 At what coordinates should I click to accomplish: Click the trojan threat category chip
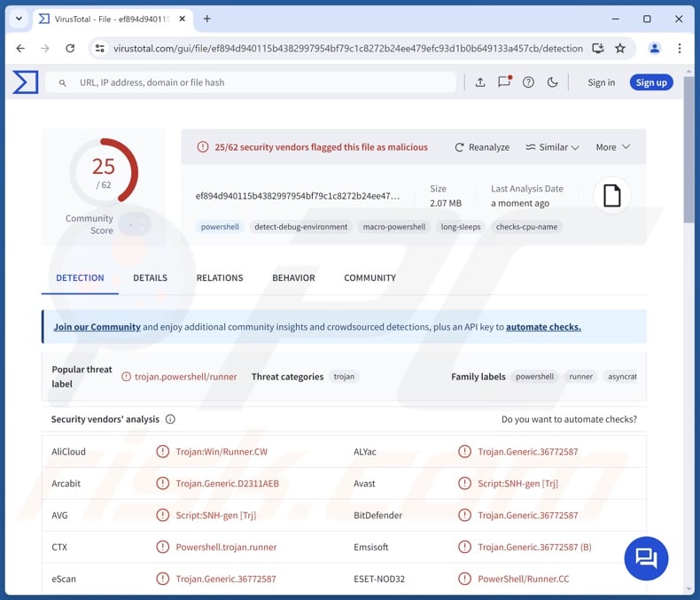pyautogui.click(x=344, y=377)
